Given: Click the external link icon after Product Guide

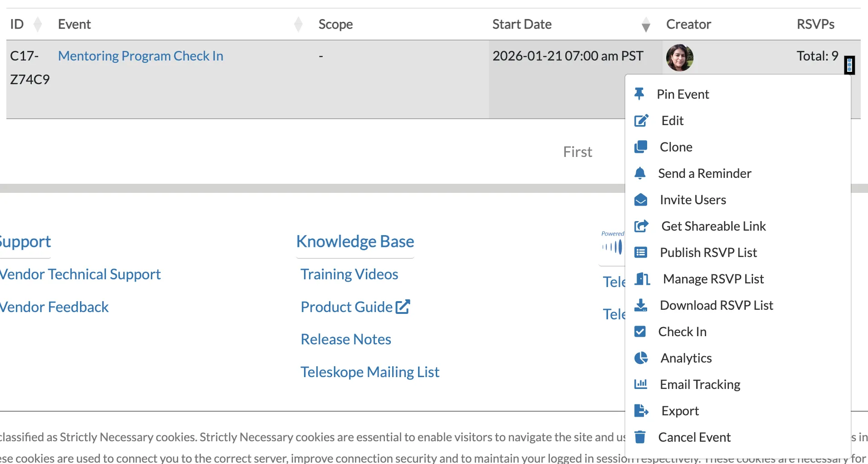Looking at the screenshot, I should pos(403,307).
